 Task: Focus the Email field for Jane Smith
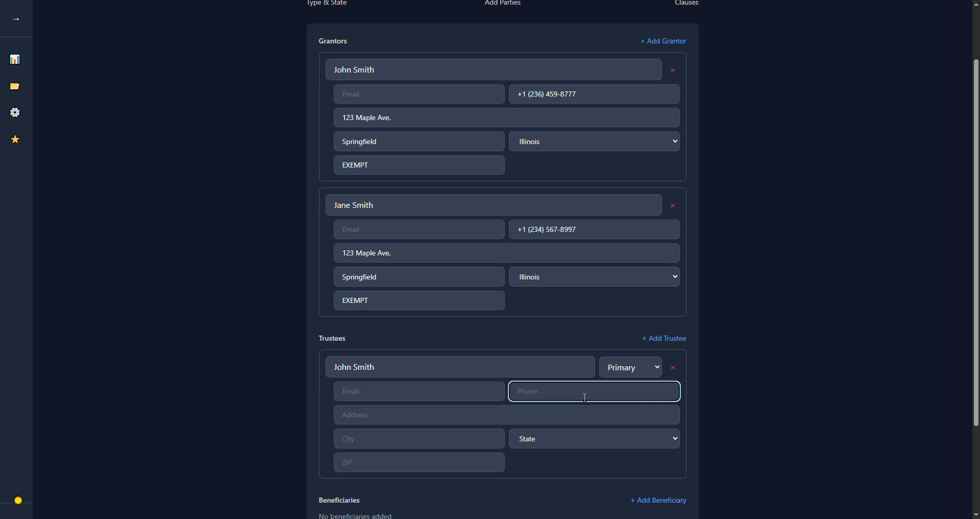pyautogui.click(x=419, y=229)
